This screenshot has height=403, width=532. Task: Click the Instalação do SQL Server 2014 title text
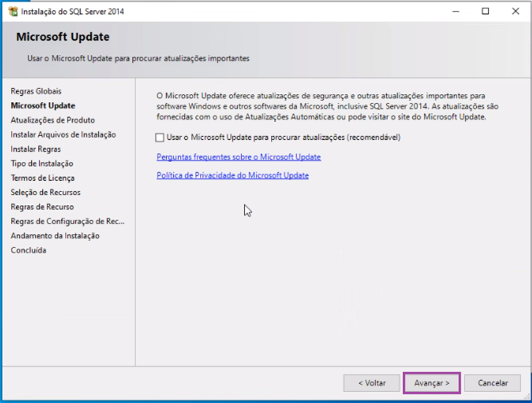pyautogui.click(x=72, y=11)
